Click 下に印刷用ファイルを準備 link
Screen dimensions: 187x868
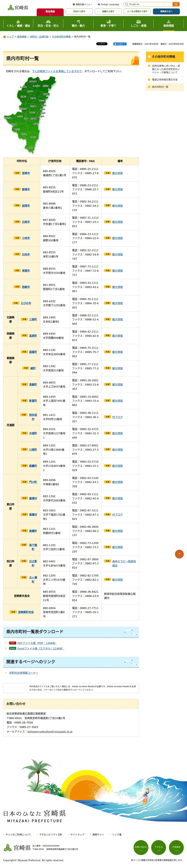click(x=57, y=71)
